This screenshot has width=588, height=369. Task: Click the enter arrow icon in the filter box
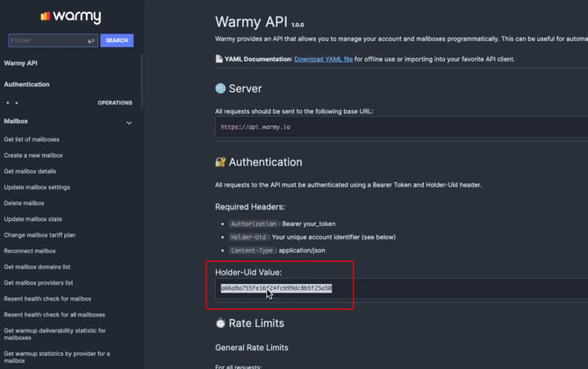tap(90, 41)
